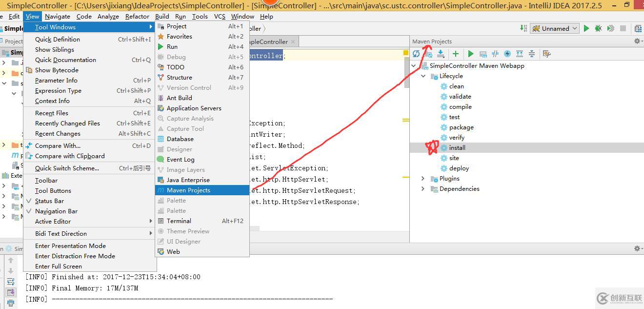This screenshot has height=309, width=644.
Task: Click Download Sources icon in Maven toolbar
Action: [x=441, y=54]
